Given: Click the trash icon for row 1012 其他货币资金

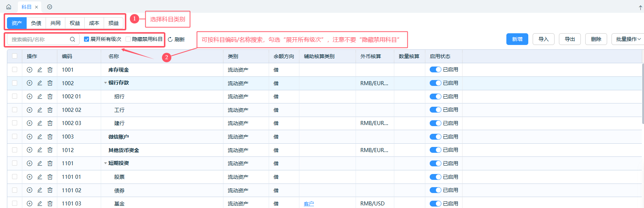Looking at the screenshot, I should (50, 150).
